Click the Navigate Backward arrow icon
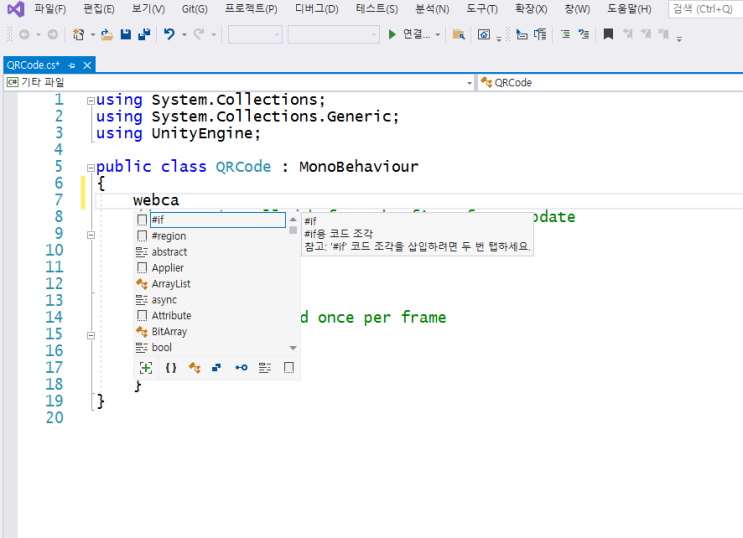Screen dimensions: 743x538 24,34
